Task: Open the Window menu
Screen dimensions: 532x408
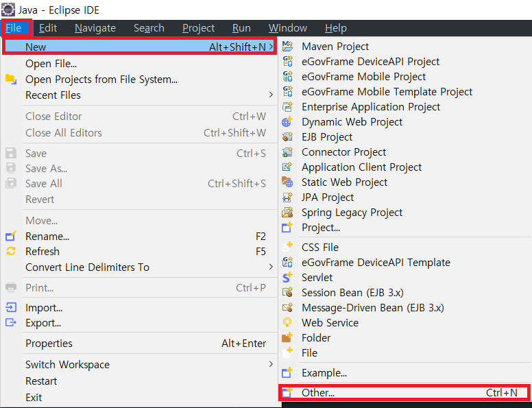Action: click(x=288, y=28)
